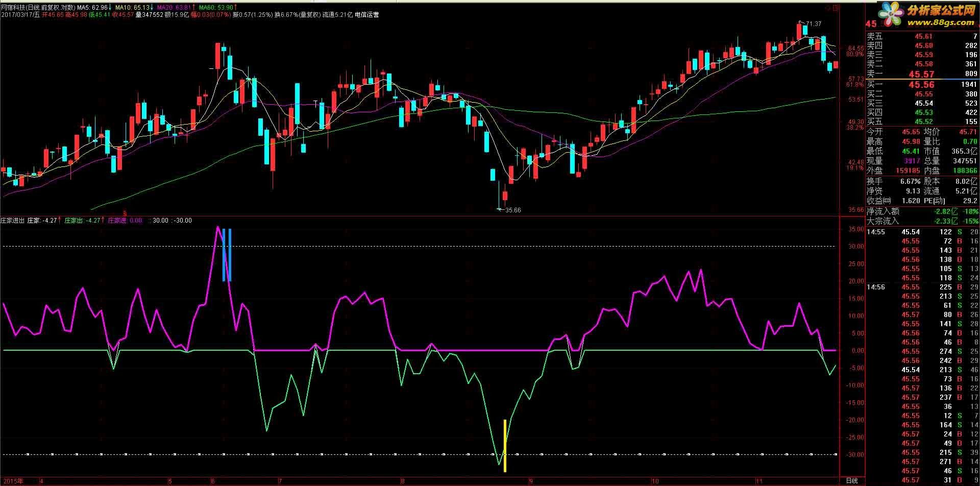Select the MA10: 65.13 indicator label
Image resolution: width=980 pixels, height=486 pixels.
135,8
